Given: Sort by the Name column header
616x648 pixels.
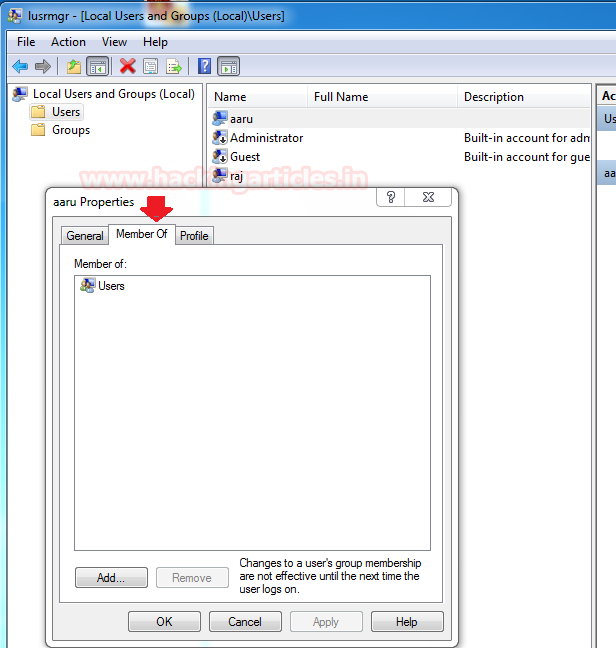Looking at the screenshot, I should (259, 97).
